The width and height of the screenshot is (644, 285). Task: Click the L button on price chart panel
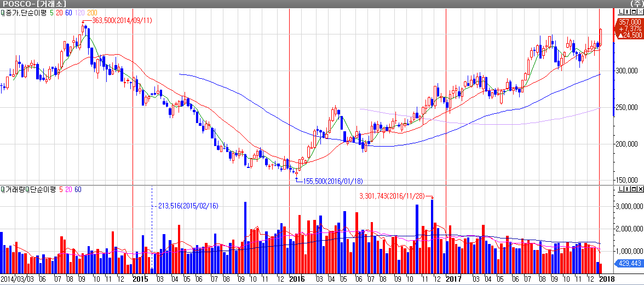click(x=620, y=13)
